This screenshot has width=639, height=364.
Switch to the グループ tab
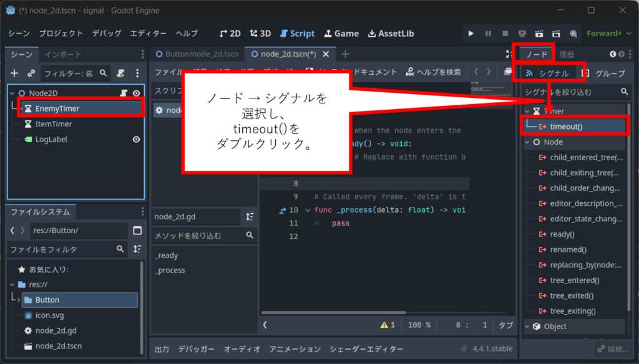click(x=603, y=74)
